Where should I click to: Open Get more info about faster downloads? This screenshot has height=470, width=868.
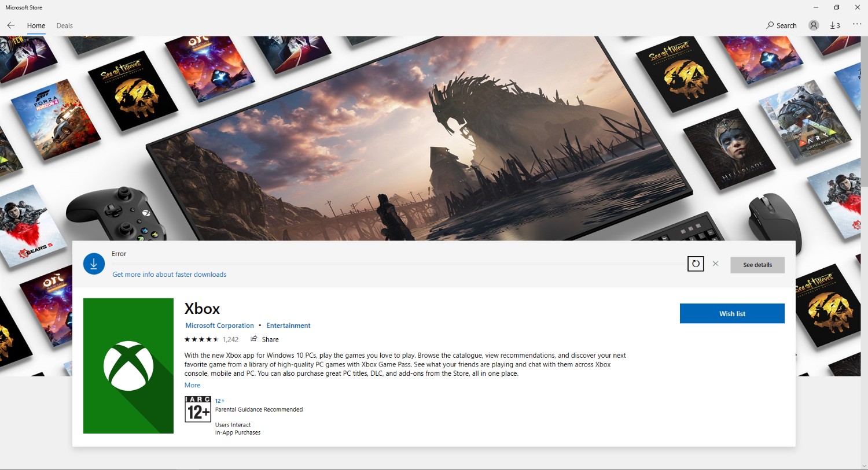click(170, 275)
